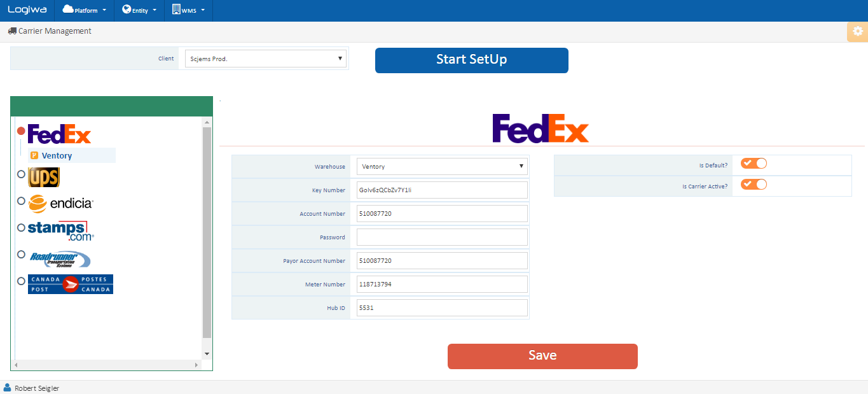
Task: Click the UPS logo in carrier list
Action: (44, 177)
